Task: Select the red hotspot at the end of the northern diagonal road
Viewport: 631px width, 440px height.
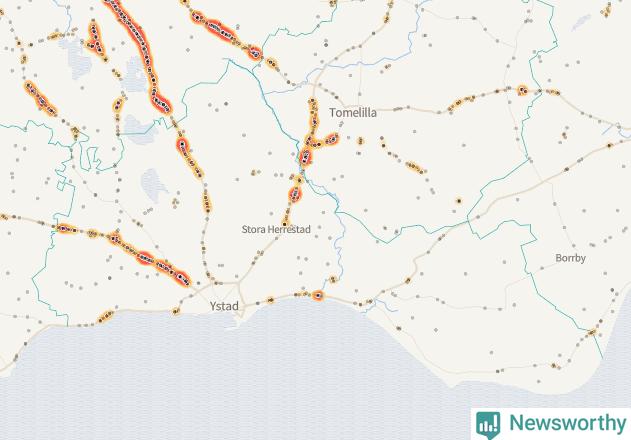Action: click(255, 53)
